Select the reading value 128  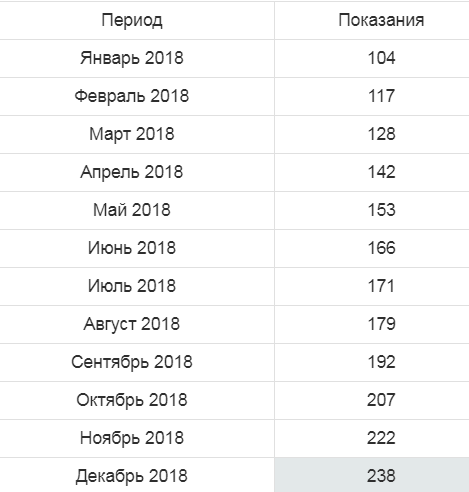(381, 134)
